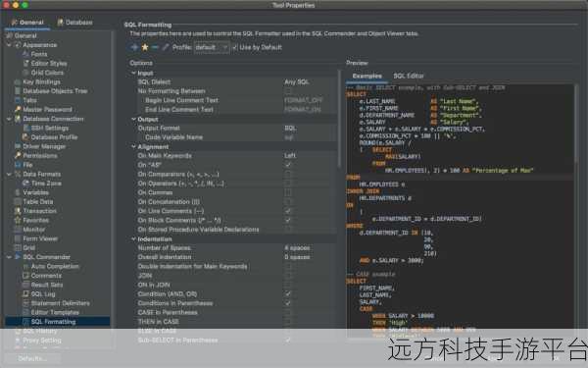Click the SQL Commander play icon
Screen dimensions: 588x368
18,257
